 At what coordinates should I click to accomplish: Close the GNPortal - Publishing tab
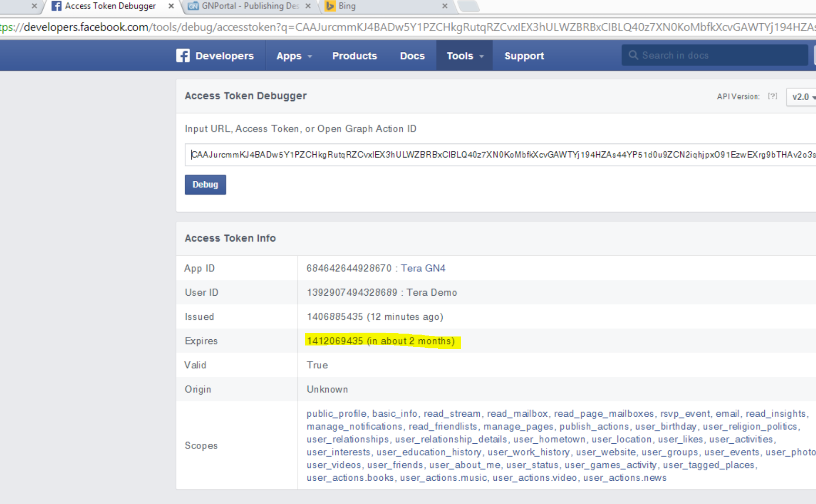coord(308,6)
